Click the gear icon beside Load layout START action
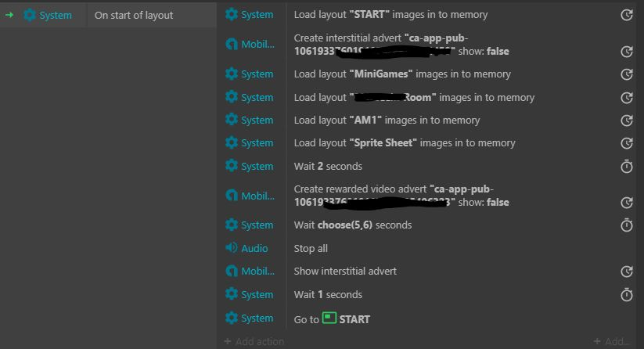The image size is (644, 349). point(232,14)
